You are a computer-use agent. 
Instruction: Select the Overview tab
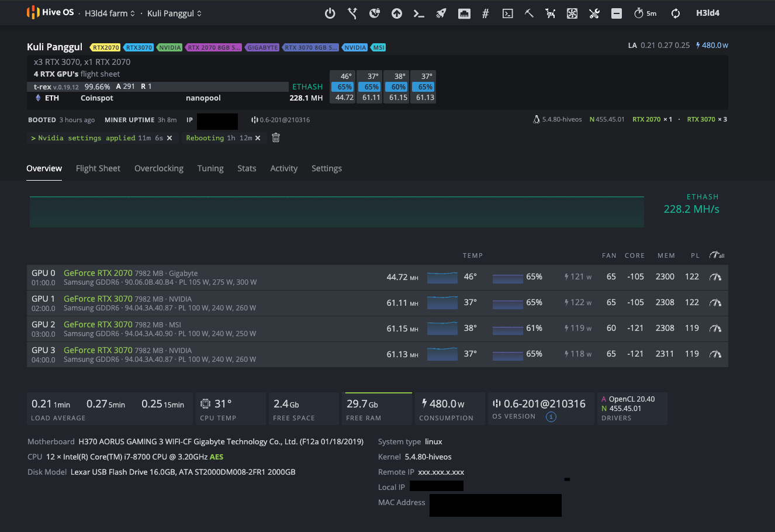[44, 168]
